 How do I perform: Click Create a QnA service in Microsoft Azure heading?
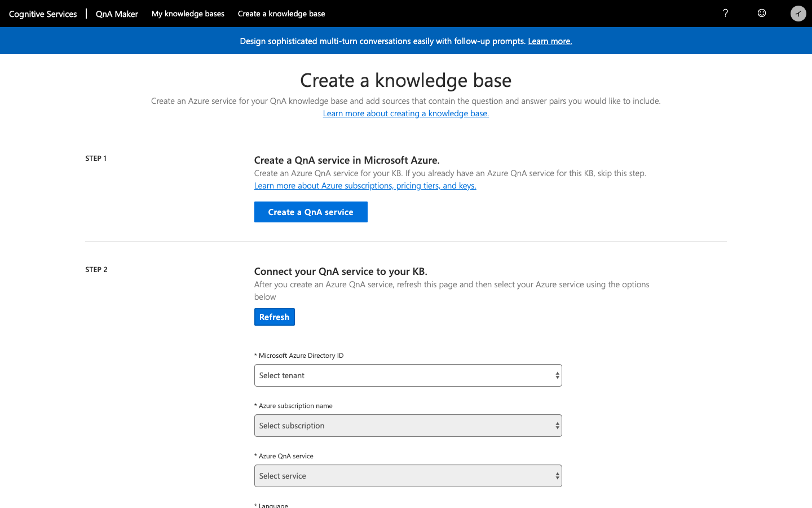pyautogui.click(x=347, y=160)
